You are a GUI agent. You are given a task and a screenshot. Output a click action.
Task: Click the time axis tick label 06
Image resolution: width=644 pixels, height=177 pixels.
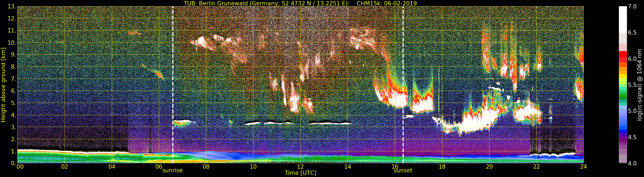pos(159,167)
